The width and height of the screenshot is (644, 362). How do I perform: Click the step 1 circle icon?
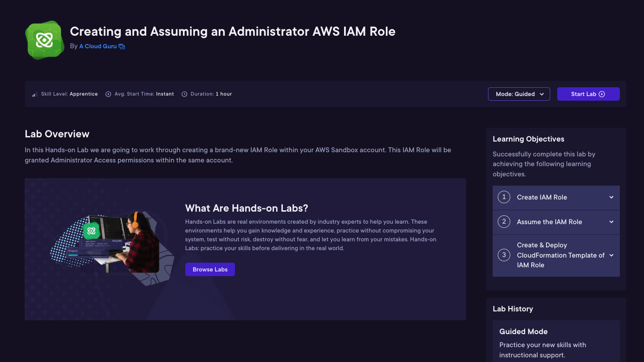tap(504, 197)
